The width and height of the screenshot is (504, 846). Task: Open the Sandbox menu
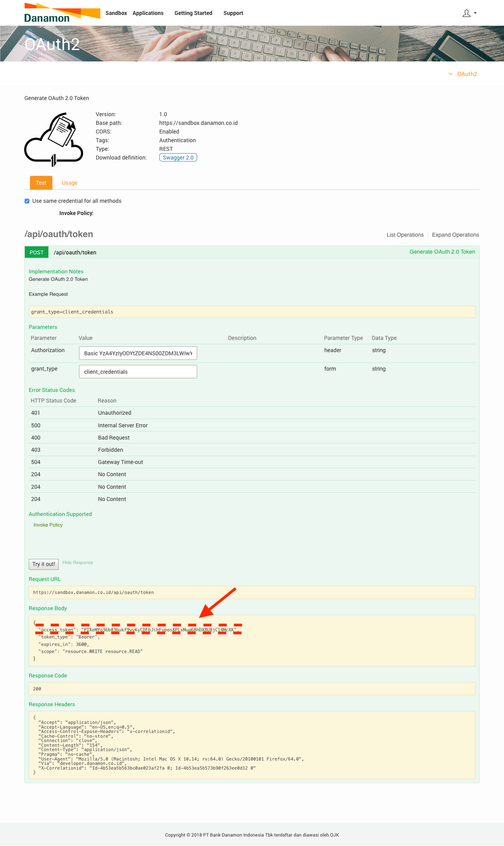point(116,13)
